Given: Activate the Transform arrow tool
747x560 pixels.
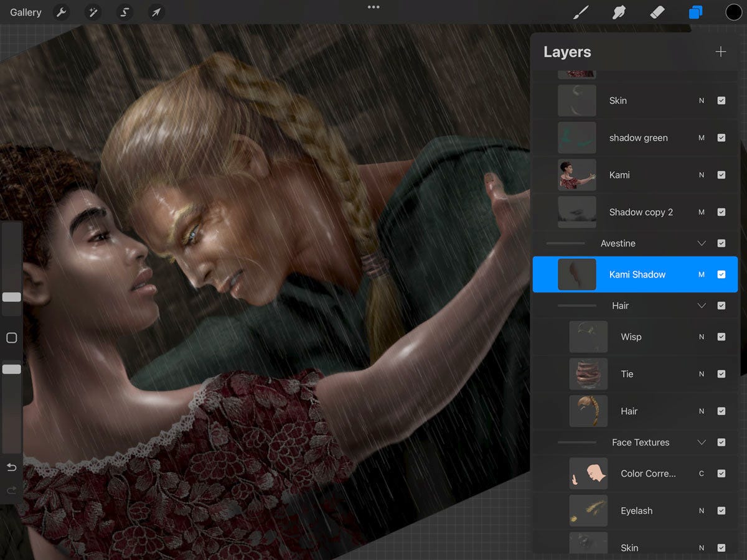Looking at the screenshot, I should point(157,12).
